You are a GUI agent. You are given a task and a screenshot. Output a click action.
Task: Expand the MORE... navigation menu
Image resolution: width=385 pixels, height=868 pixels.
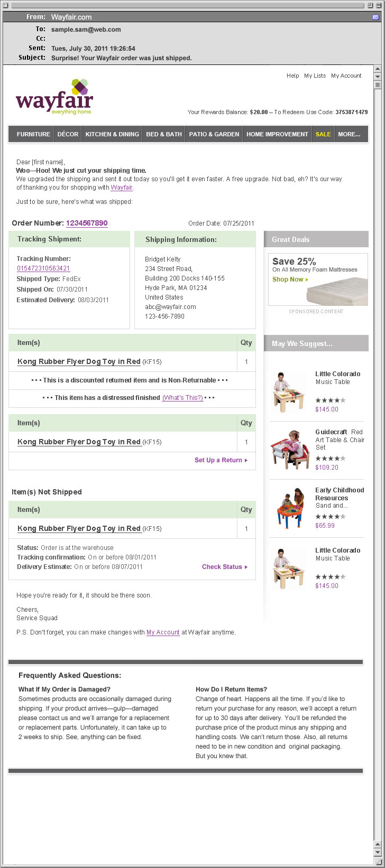point(349,134)
